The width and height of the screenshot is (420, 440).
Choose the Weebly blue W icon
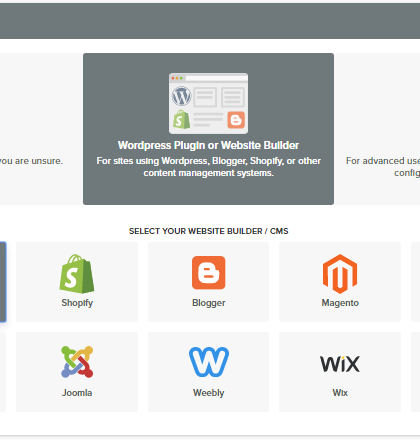click(x=209, y=362)
